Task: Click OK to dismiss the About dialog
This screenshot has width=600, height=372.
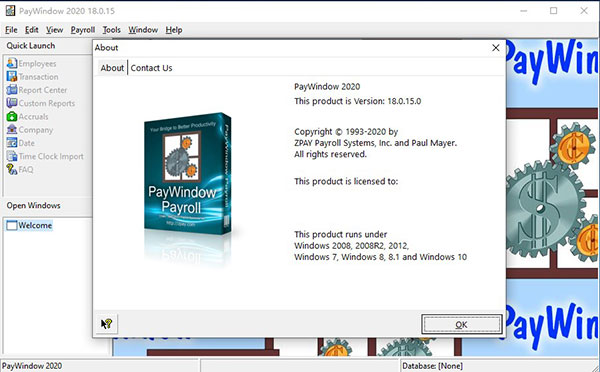Action: click(x=461, y=325)
